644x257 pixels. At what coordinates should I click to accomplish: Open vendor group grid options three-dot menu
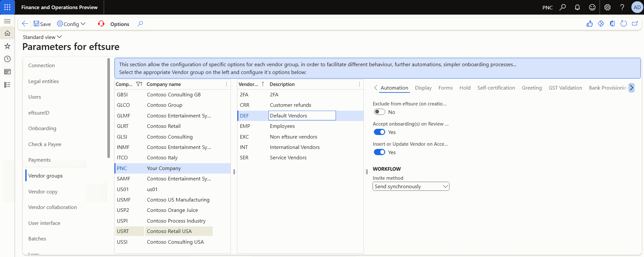359,84
